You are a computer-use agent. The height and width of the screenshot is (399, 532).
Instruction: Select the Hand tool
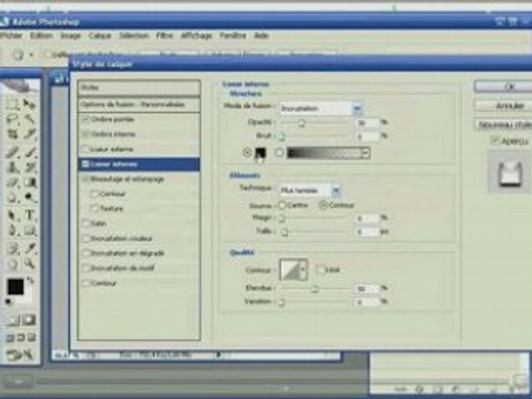13,264
